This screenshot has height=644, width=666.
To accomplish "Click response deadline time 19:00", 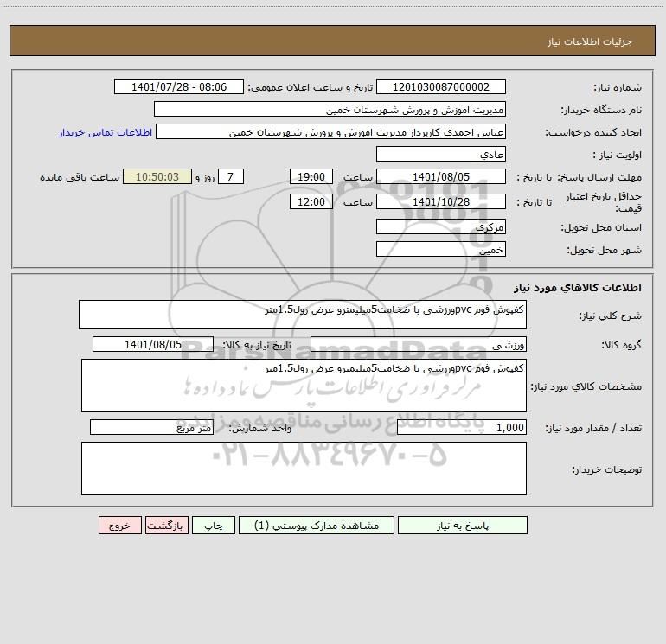I will tap(311, 176).
